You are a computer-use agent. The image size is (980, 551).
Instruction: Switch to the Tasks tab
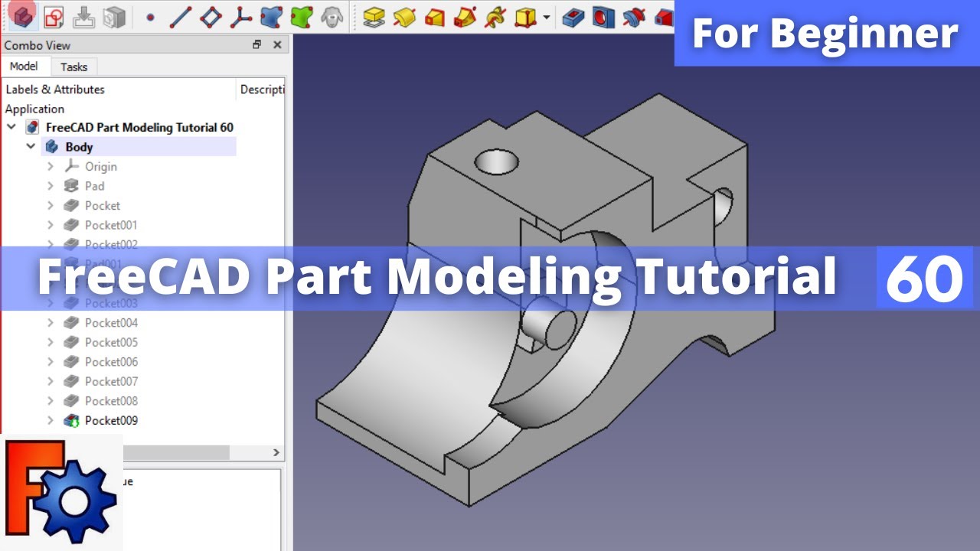click(74, 67)
